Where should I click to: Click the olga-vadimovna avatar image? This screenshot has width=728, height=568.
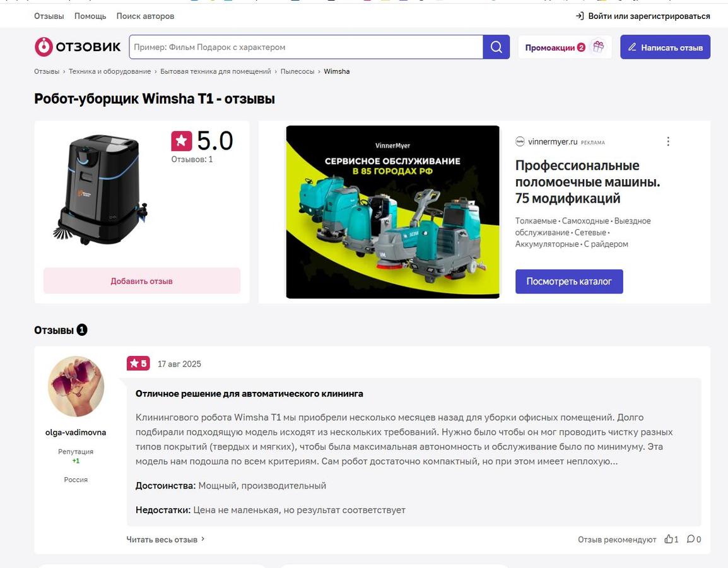click(x=76, y=386)
